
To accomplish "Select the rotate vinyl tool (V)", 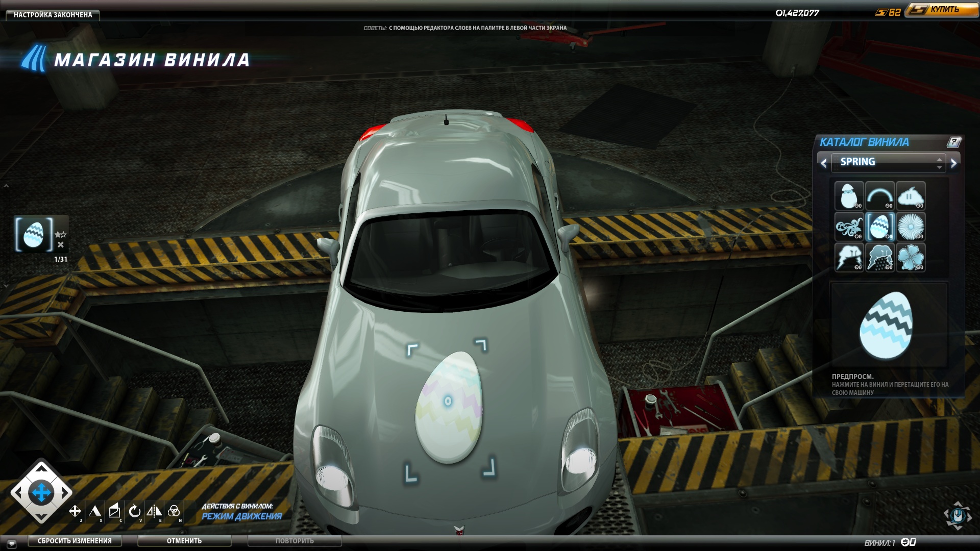I will pos(134,511).
